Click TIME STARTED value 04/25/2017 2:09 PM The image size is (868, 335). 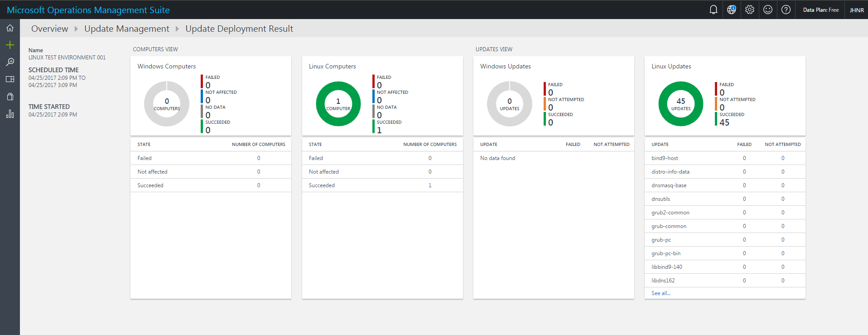tap(53, 115)
